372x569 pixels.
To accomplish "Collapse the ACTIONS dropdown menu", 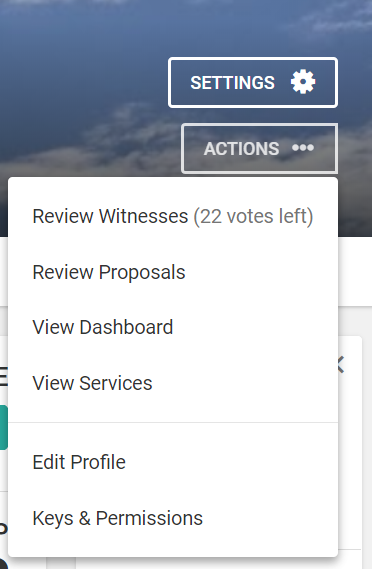I will (259, 148).
